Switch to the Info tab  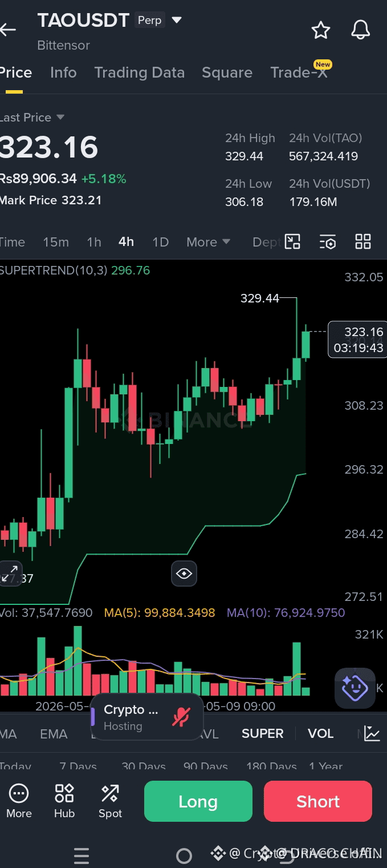pos(63,72)
